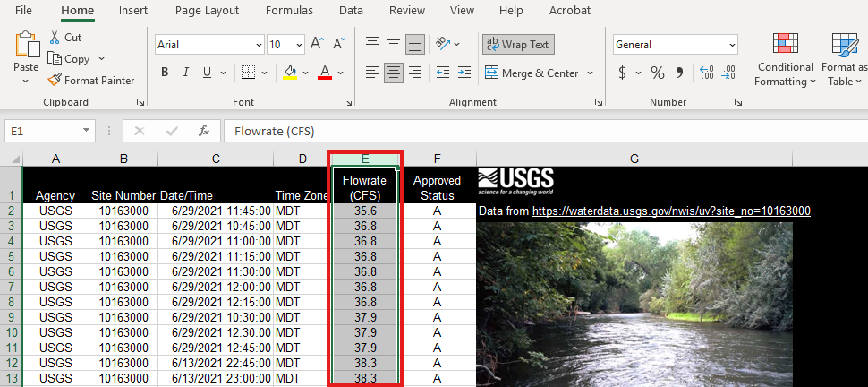Click the Increase Decimal icon
The height and width of the screenshot is (387, 868).
click(x=707, y=73)
